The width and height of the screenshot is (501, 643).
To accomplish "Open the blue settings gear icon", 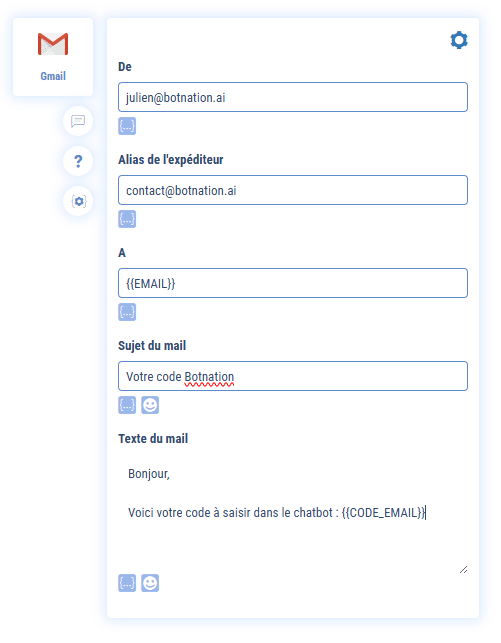I will point(459,40).
